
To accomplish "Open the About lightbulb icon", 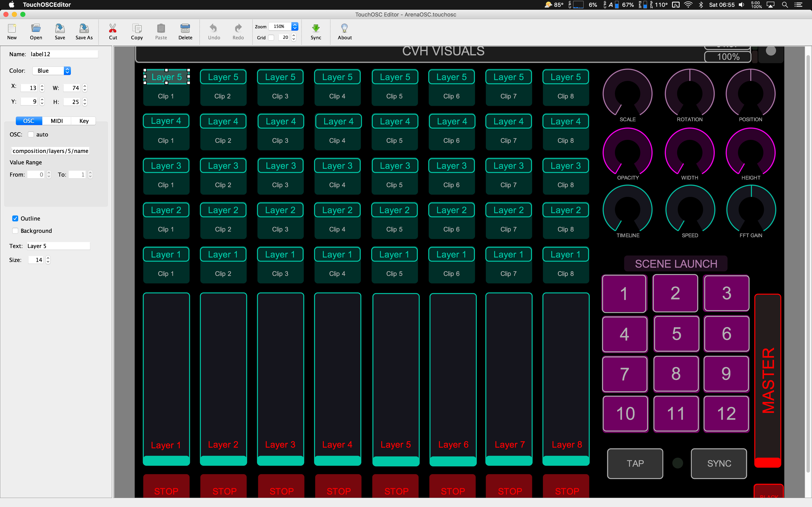I will (x=344, y=29).
